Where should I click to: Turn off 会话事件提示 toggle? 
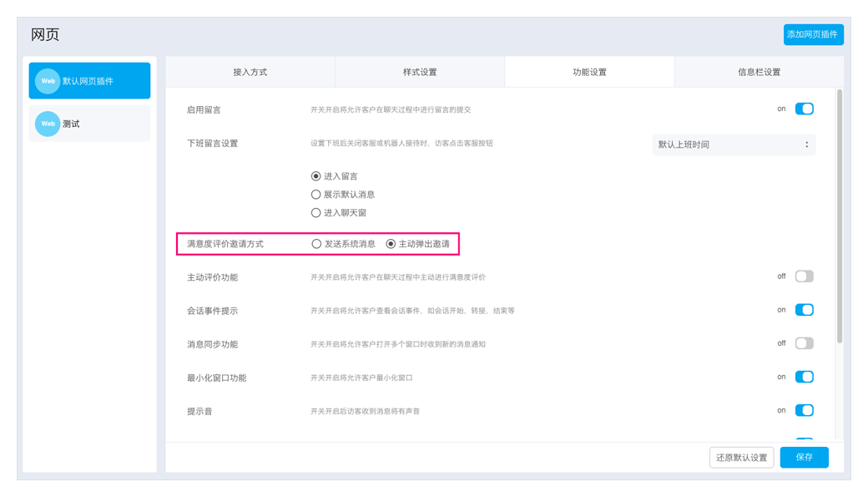click(804, 310)
